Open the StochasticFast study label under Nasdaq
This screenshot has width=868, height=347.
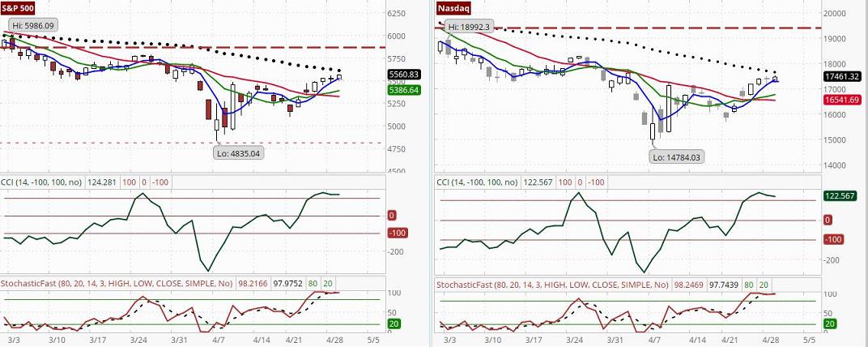click(553, 285)
